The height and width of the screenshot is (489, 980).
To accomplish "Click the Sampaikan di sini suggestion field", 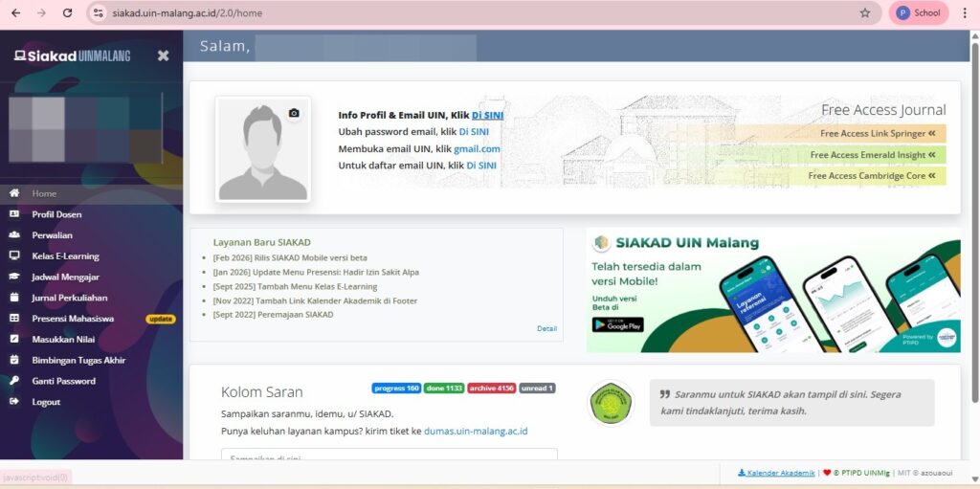I will [x=389, y=457].
